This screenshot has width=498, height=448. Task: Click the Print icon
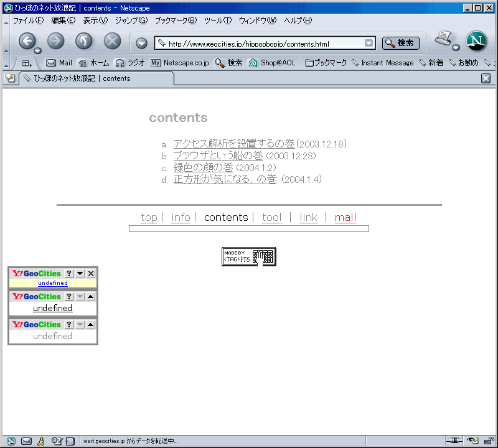[443, 39]
